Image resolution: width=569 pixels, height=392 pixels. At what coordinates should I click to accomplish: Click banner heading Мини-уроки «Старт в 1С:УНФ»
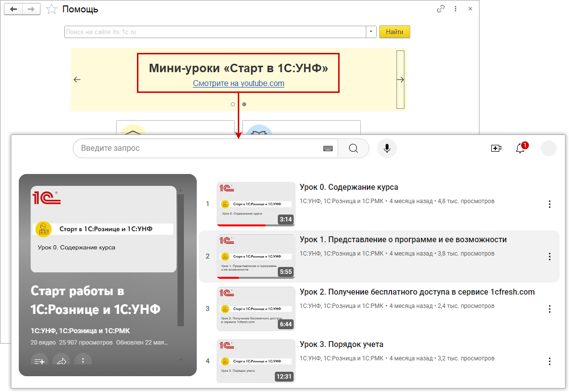coord(238,68)
